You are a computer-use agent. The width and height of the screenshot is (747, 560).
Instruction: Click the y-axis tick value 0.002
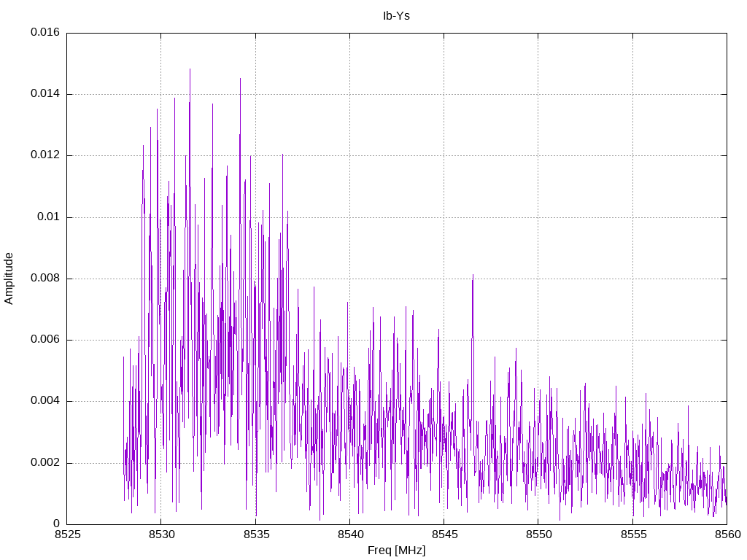coord(45,462)
